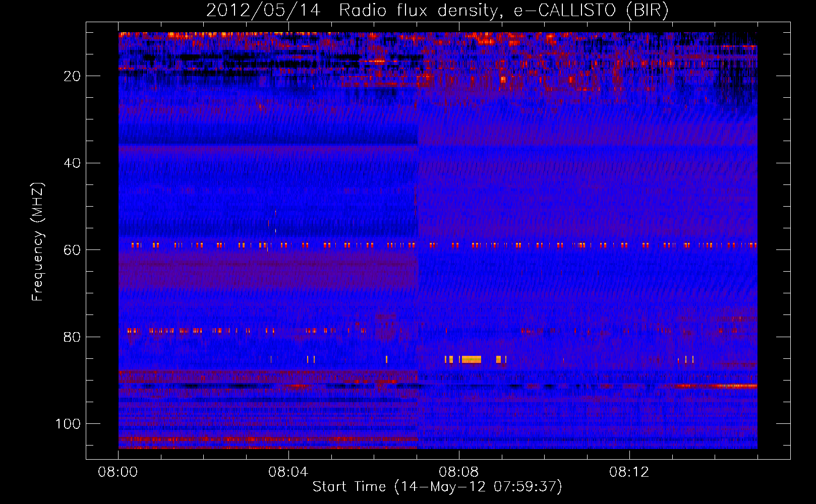816x504 pixels.
Task: Click the '08:08' time tick label
Action: (x=459, y=472)
